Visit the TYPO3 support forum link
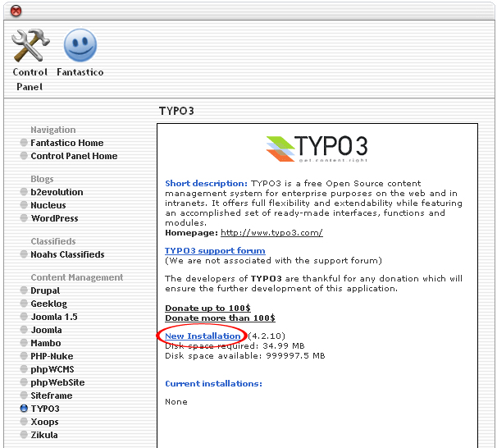This screenshot has height=448, width=497. point(215,251)
